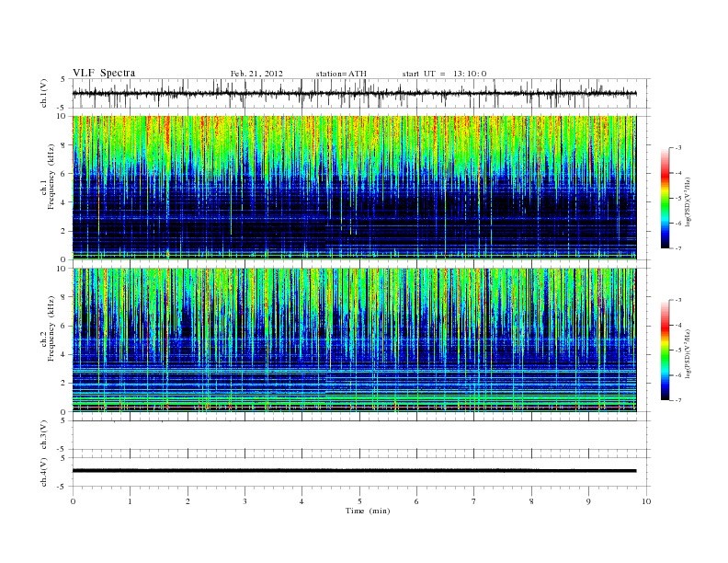
Task: Click time axis tick label "4"
Action: (301, 501)
